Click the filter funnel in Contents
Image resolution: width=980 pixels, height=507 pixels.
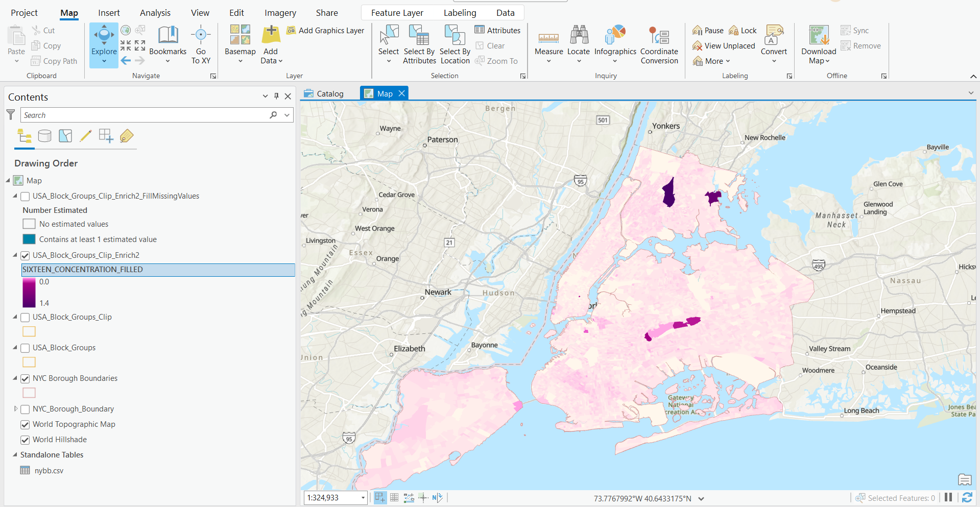point(10,115)
